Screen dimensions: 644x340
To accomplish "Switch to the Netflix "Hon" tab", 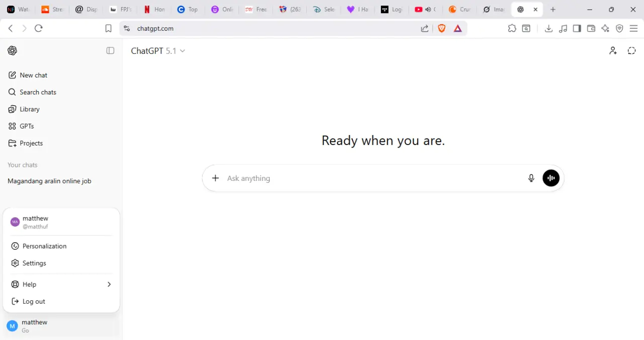I will coord(154,10).
